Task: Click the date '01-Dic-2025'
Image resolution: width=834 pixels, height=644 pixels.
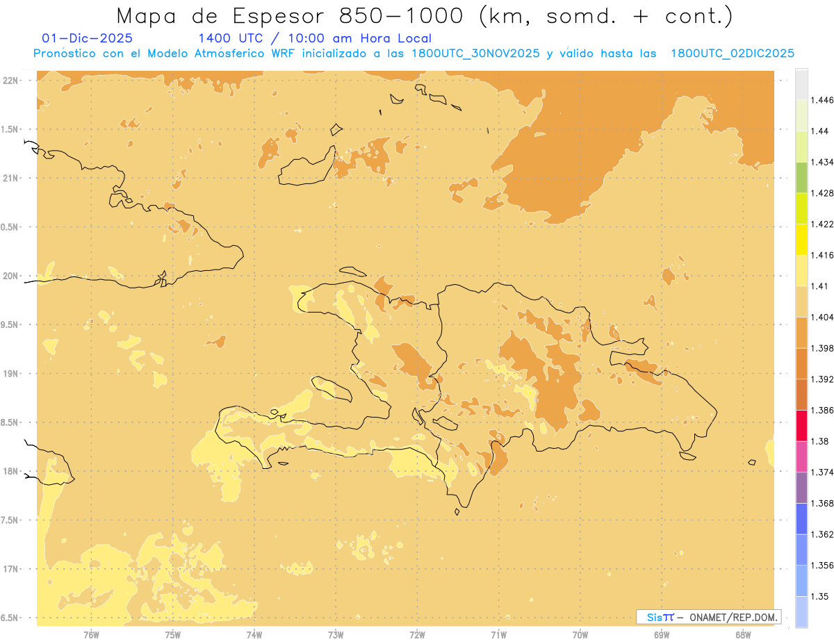Action: click(88, 38)
